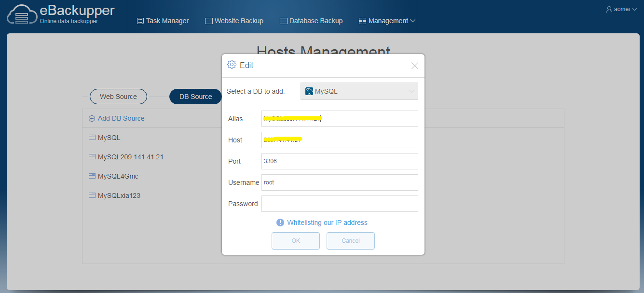
Task: Click the Edit title text in dialog
Action: pos(247,65)
